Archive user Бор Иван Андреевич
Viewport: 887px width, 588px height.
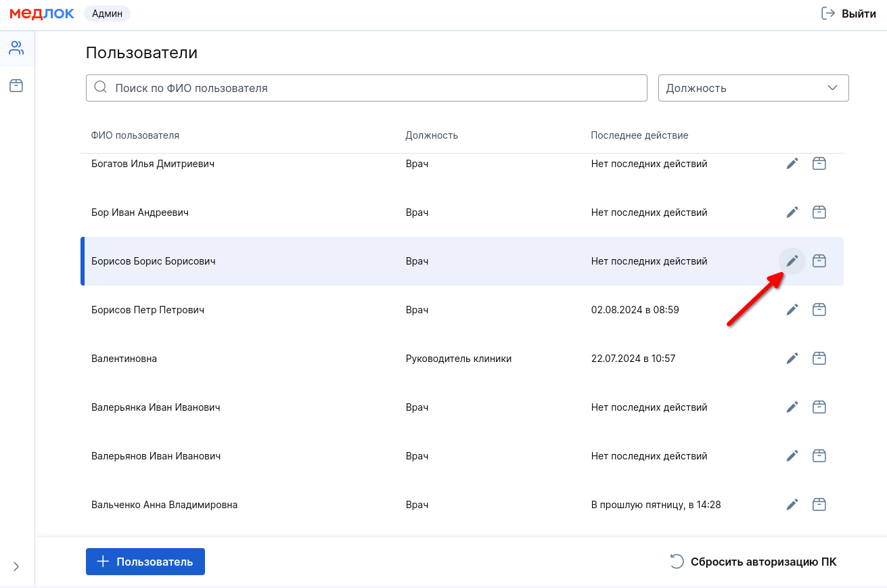click(x=819, y=212)
